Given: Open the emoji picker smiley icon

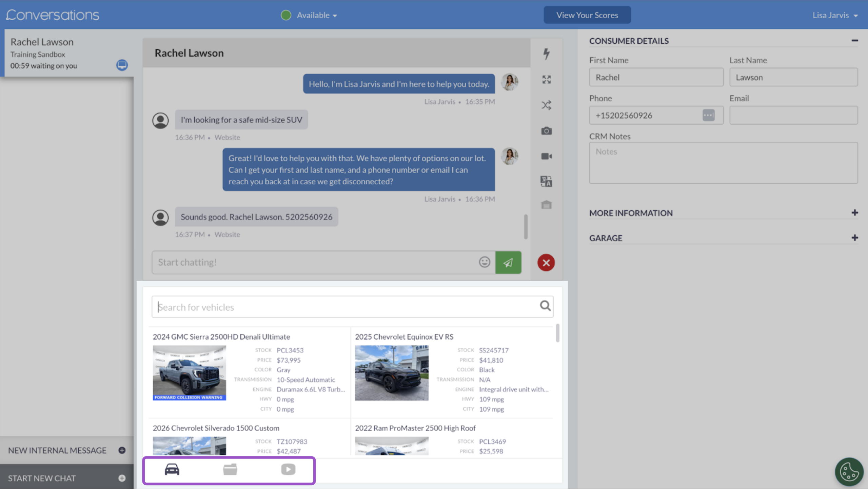Looking at the screenshot, I should [x=485, y=262].
